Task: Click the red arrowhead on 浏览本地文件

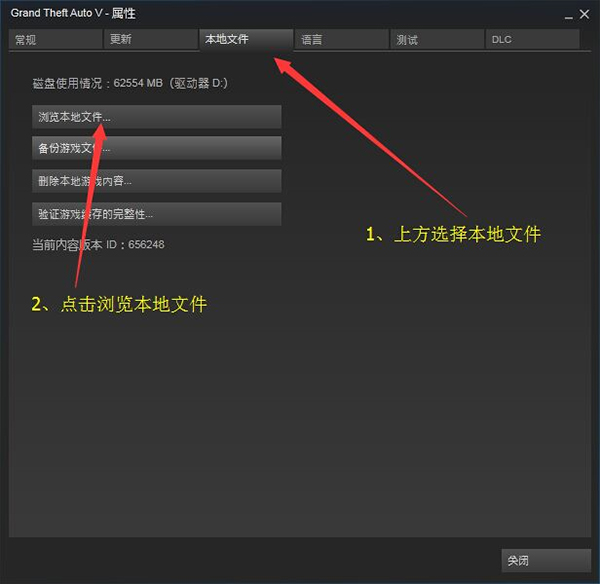Action: tap(99, 130)
